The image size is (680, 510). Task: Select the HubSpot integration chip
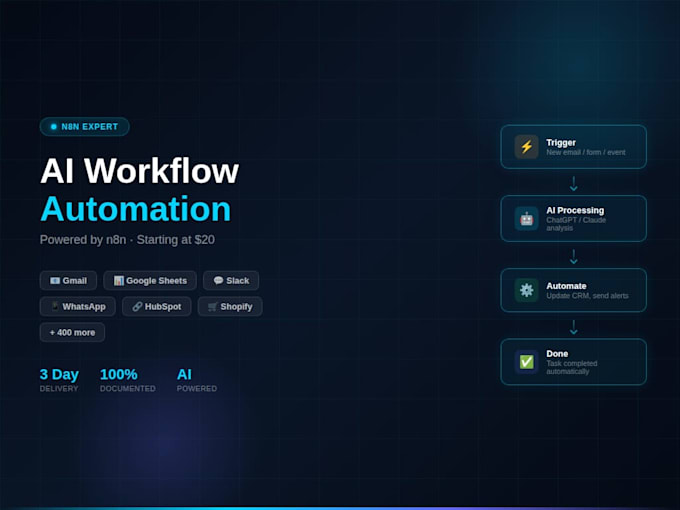[x=157, y=307]
